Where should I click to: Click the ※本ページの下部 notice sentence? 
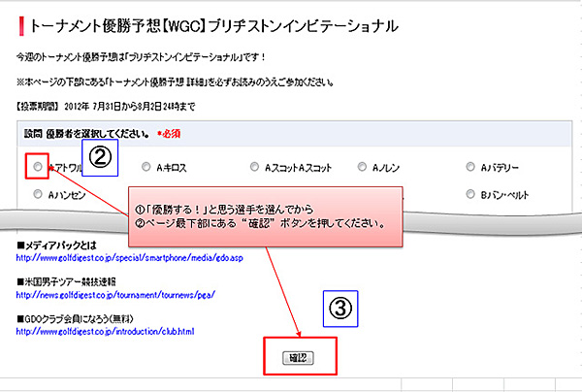175,82
